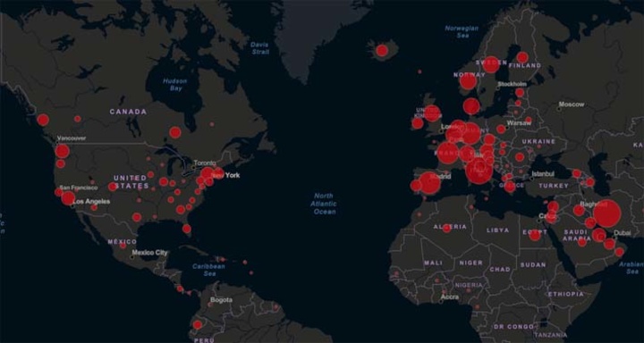The width and height of the screenshot is (644, 343).
Task: Click the DR CONGO country label
Action: point(513,327)
